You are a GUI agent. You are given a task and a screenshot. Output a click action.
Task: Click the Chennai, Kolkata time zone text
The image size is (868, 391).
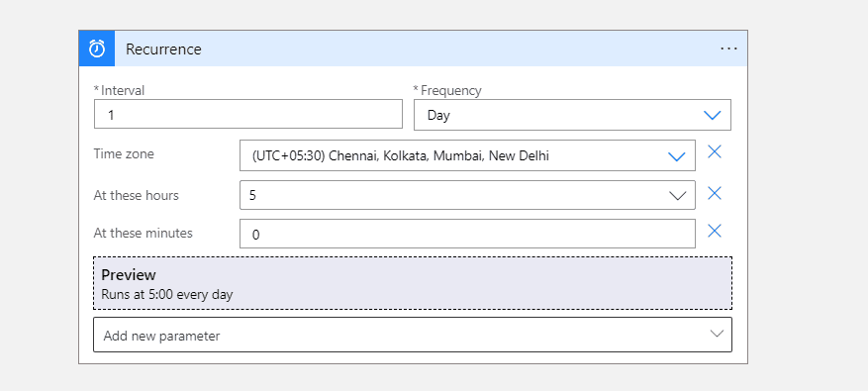(400, 156)
